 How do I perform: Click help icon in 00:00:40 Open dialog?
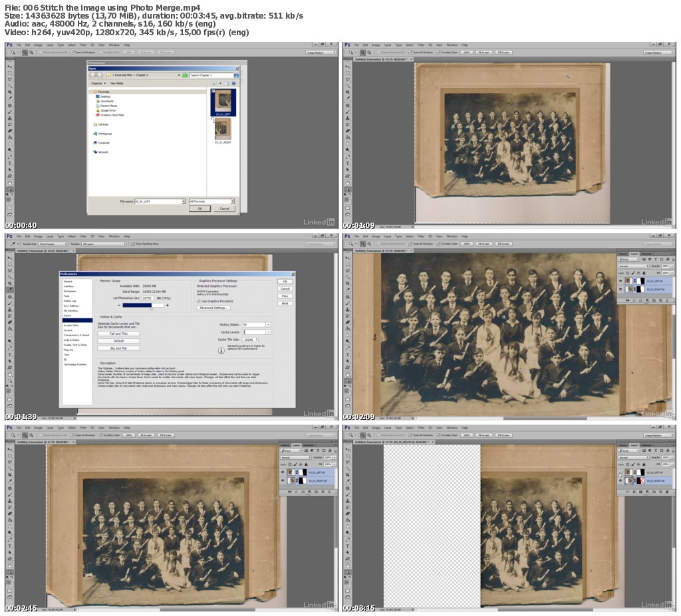tap(233, 83)
